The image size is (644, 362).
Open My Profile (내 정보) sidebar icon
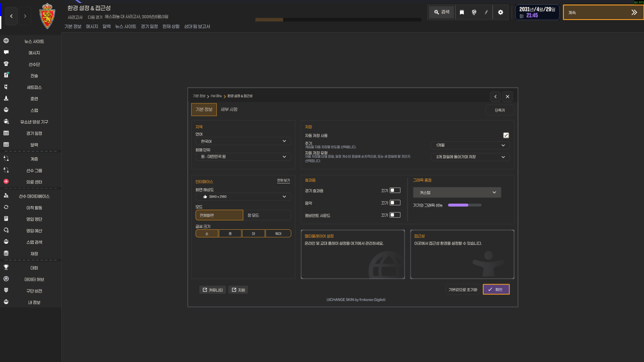(6, 302)
